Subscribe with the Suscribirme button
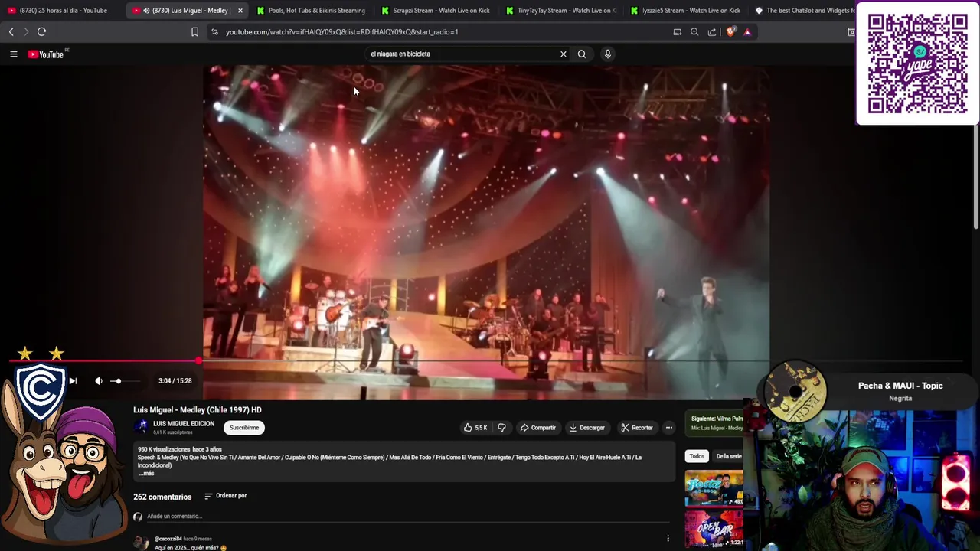This screenshot has height=551, width=980. click(x=244, y=428)
